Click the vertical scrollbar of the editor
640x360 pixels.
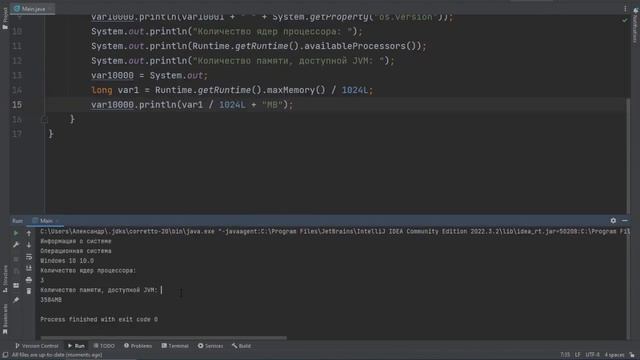628,155
